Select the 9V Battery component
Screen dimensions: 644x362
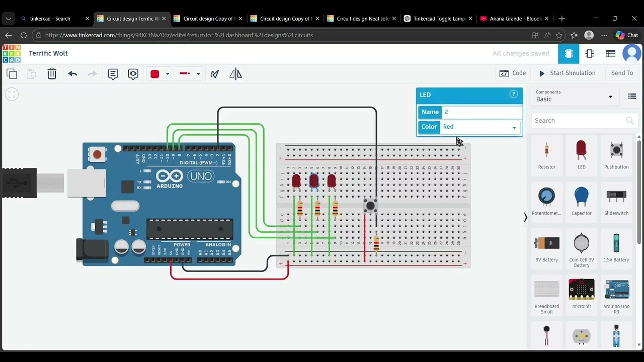point(547,248)
